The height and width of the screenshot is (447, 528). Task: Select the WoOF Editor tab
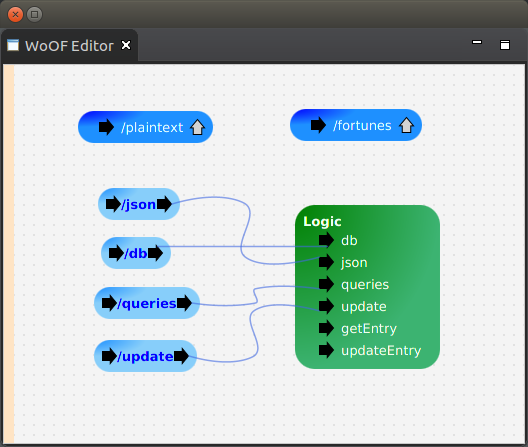[69, 46]
